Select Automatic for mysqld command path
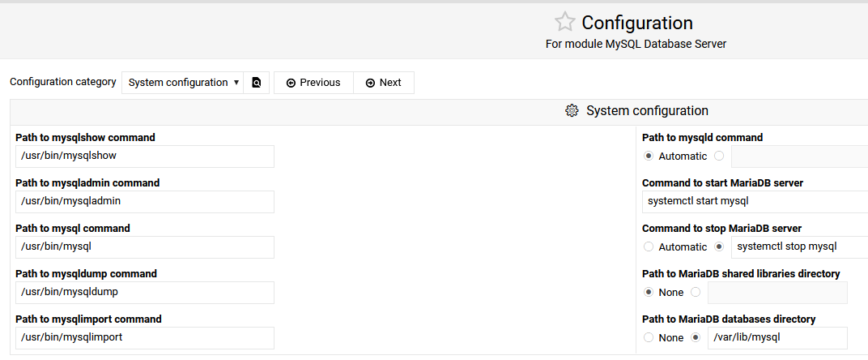 648,156
